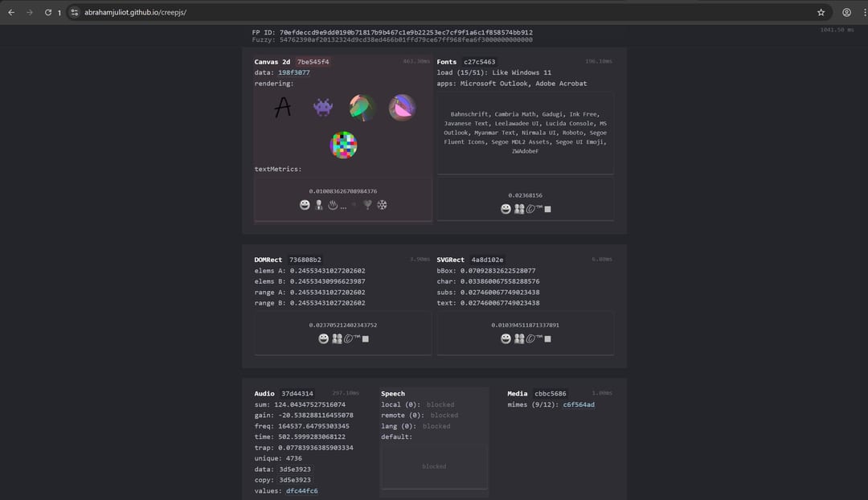Click the Fuzzy hash value
Screen dimensions: 868x500
[x=406, y=40]
